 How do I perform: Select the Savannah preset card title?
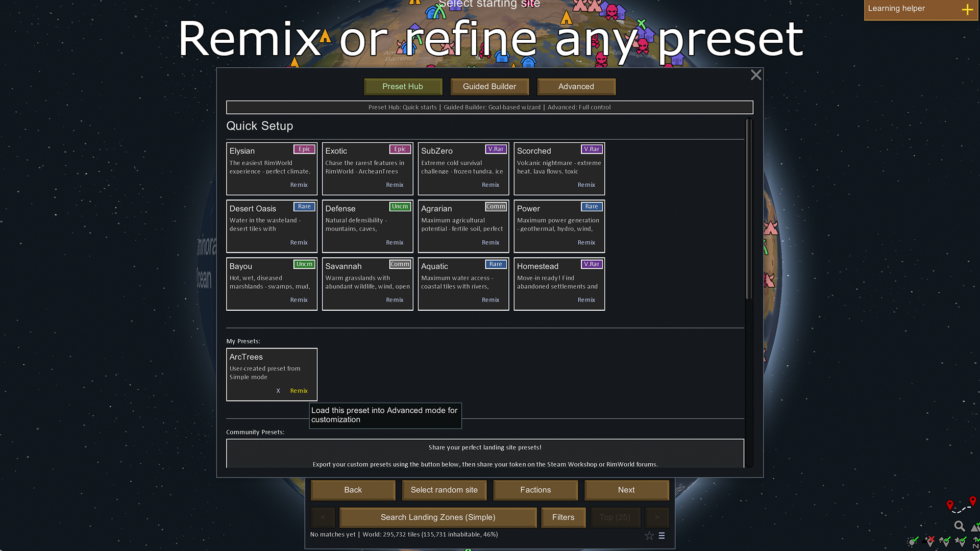pyautogui.click(x=344, y=266)
